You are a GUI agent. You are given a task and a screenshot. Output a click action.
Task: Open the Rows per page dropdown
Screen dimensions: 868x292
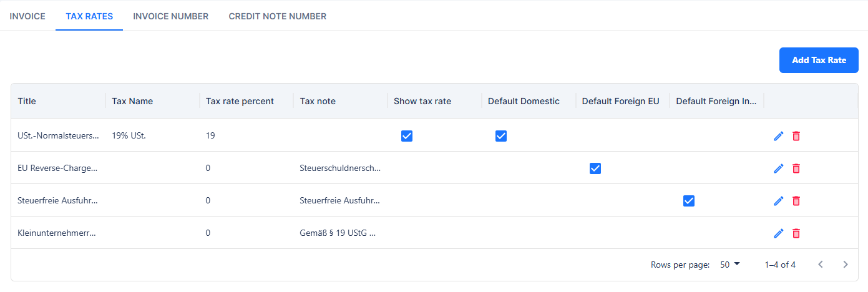tap(729, 265)
